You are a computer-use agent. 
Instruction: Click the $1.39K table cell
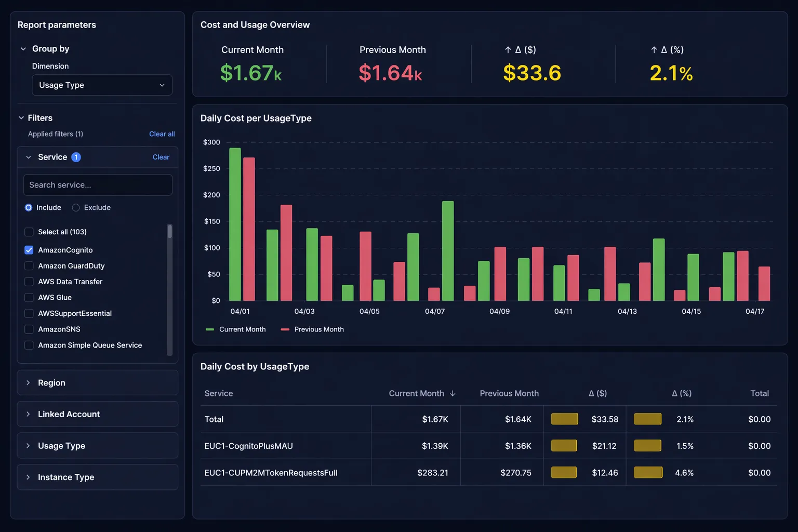pos(435,446)
